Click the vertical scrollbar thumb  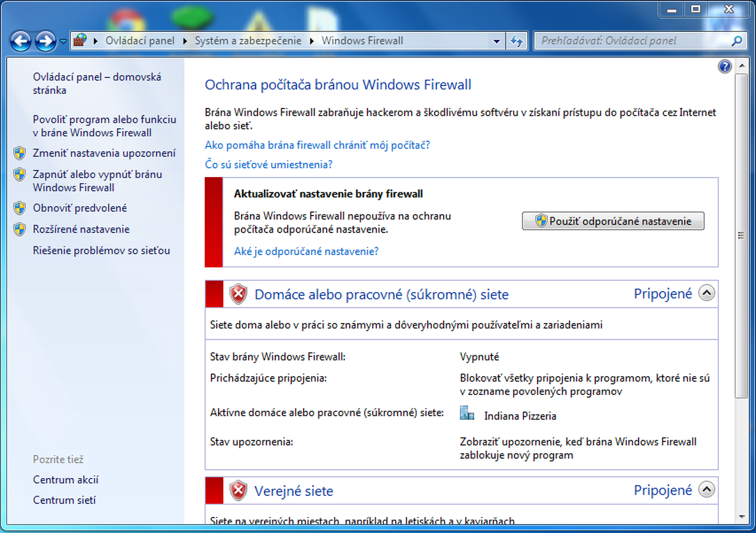[740, 235]
